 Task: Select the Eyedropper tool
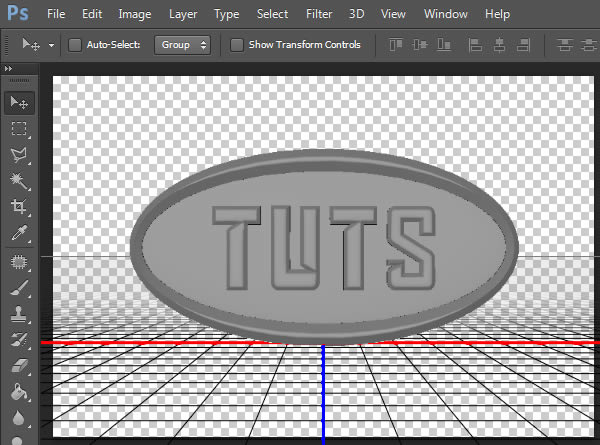[x=19, y=233]
